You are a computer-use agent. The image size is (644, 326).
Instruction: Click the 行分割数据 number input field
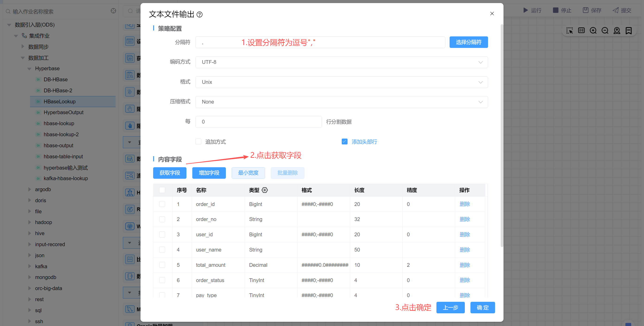pos(258,122)
